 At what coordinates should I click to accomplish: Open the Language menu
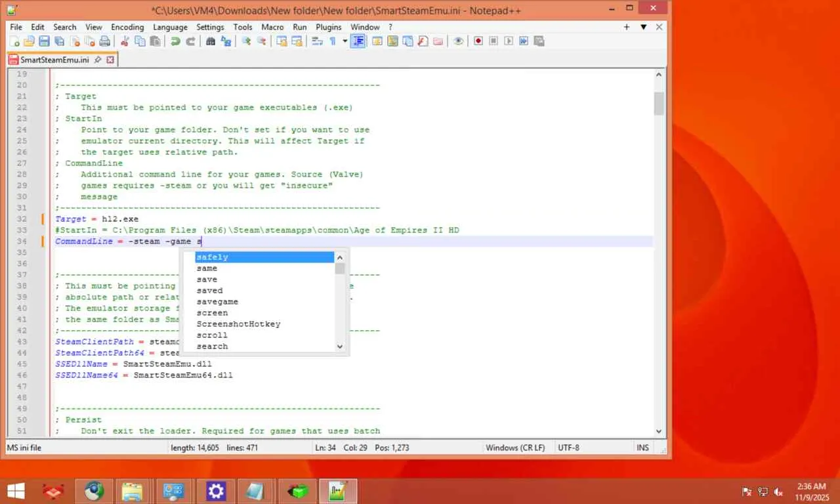pyautogui.click(x=170, y=27)
